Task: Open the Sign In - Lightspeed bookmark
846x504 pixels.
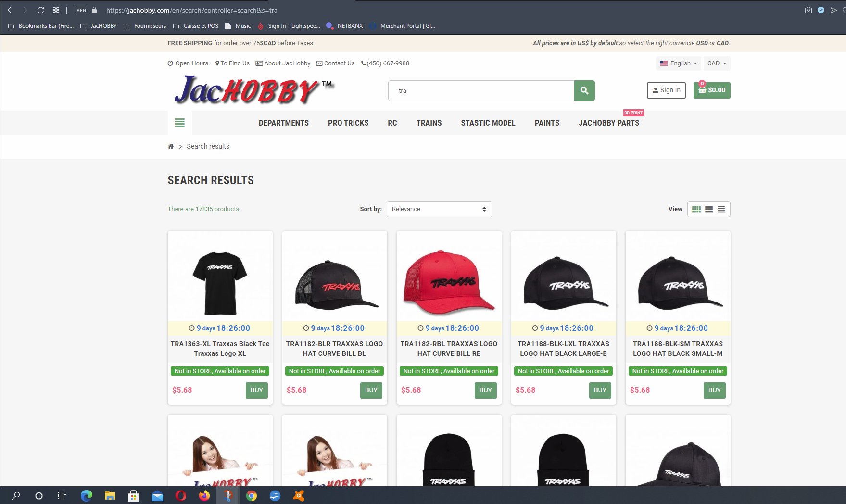Action: [289, 26]
